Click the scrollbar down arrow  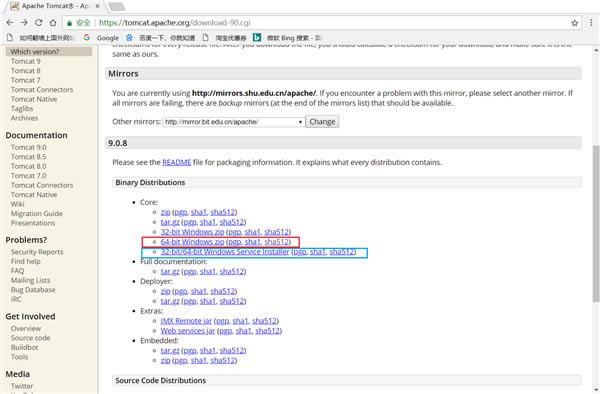coord(596,389)
